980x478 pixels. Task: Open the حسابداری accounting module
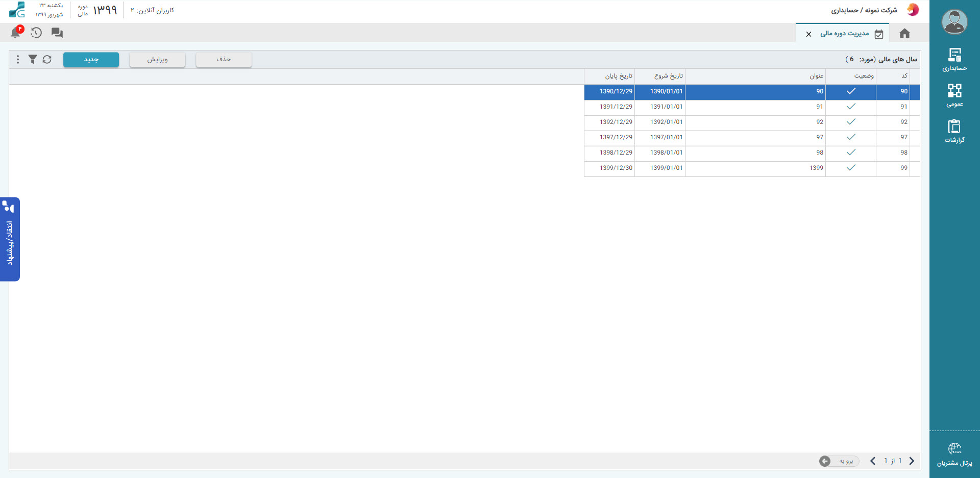click(x=954, y=60)
